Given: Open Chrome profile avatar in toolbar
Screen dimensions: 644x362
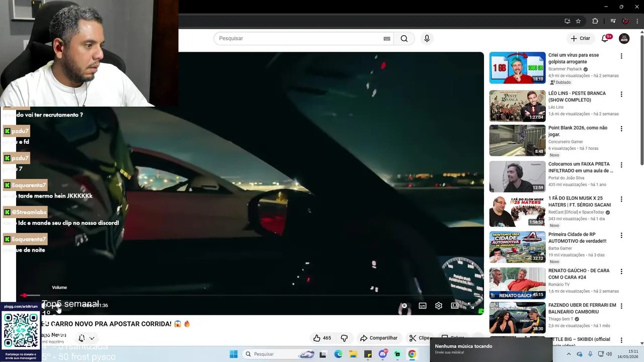Looking at the screenshot, I should (x=625, y=21).
